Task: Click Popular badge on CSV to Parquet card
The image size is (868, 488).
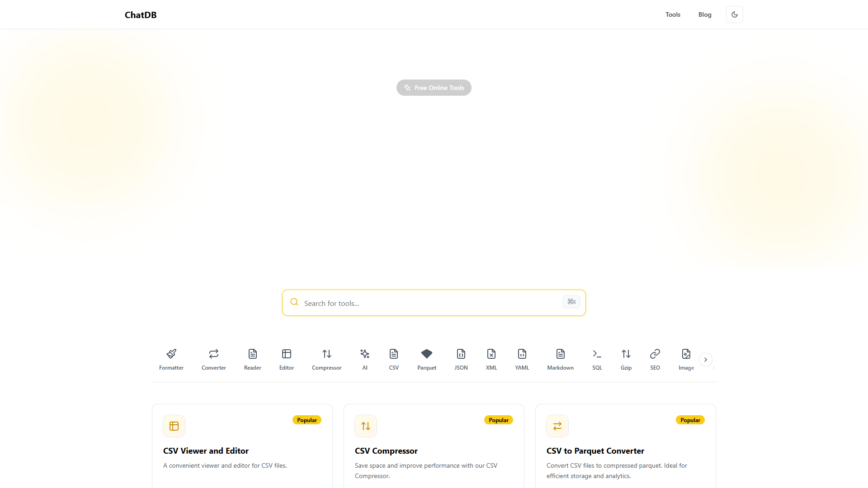Action: coord(690,420)
